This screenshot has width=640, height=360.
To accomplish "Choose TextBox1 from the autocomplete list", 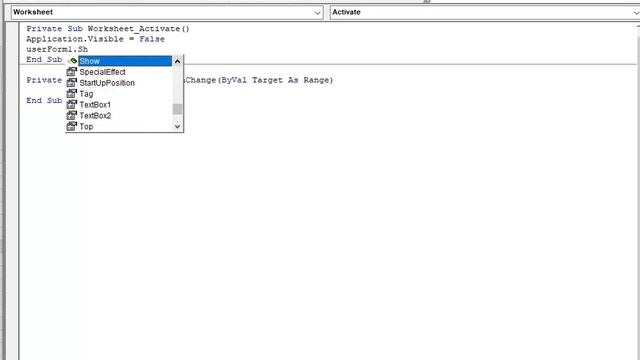I will coord(95,105).
